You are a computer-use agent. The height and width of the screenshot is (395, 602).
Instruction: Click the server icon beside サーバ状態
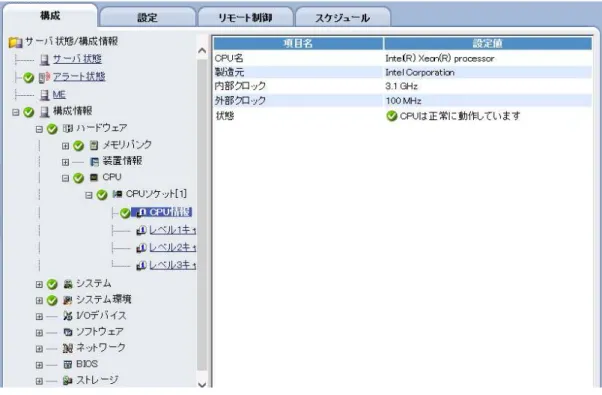45,59
